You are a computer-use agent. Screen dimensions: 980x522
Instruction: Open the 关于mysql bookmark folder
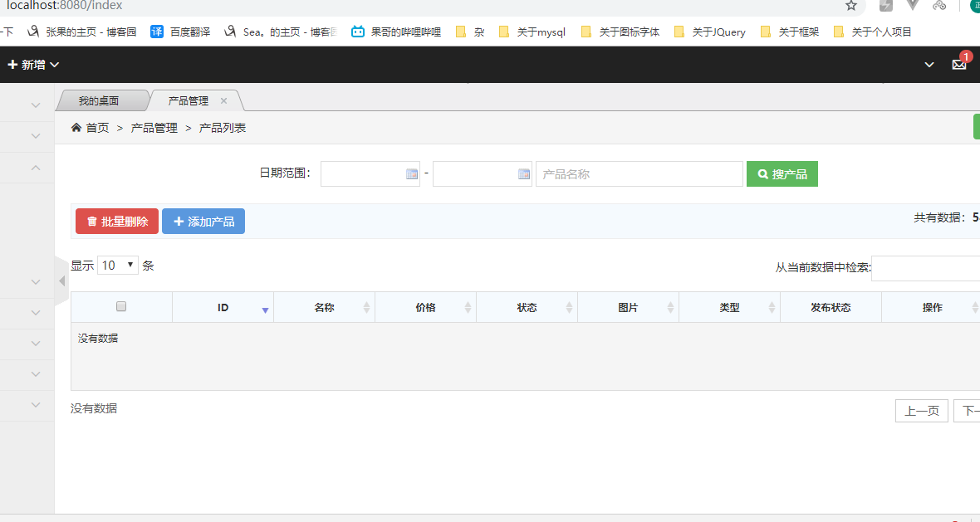[532, 32]
